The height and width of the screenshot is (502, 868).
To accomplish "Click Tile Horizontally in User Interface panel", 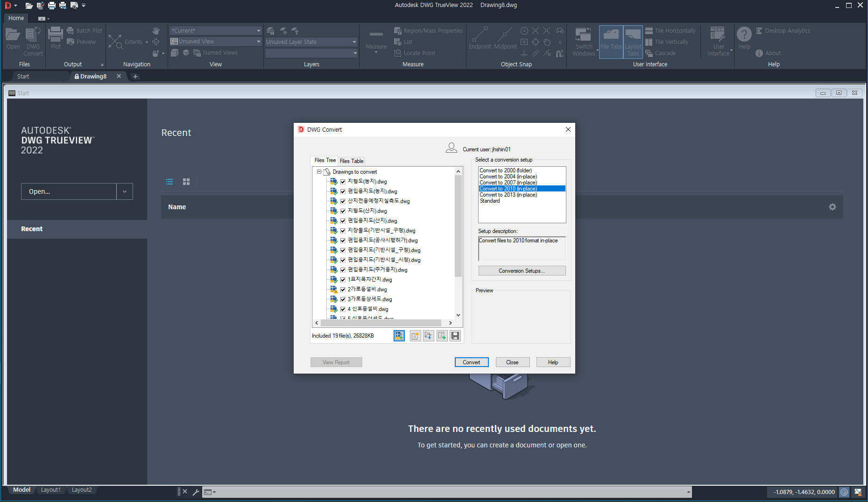I will pyautogui.click(x=670, y=31).
